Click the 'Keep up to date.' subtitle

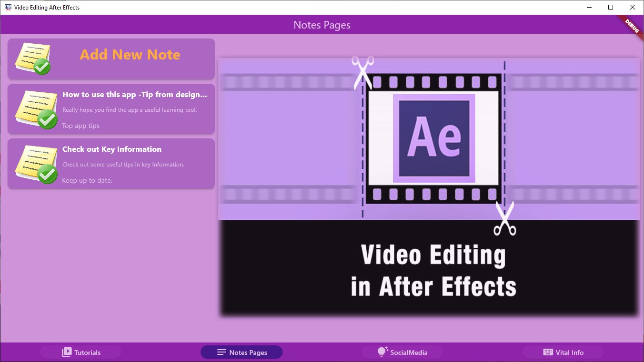[87, 181]
